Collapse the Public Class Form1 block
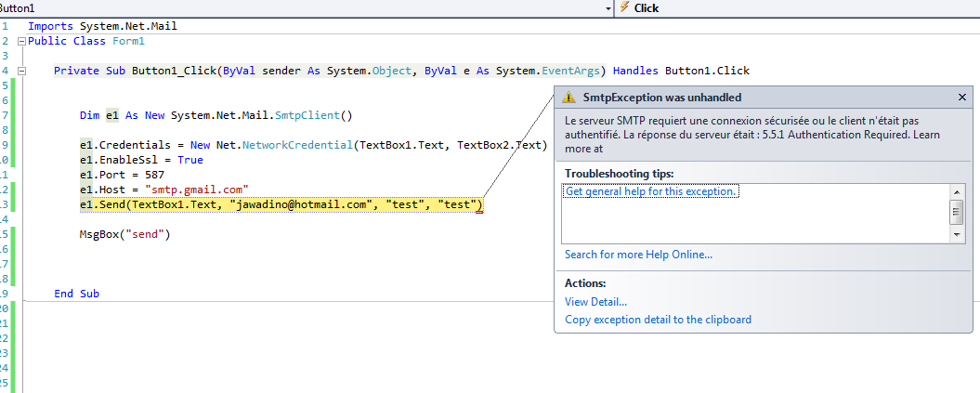 pyautogui.click(x=21, y=42)
